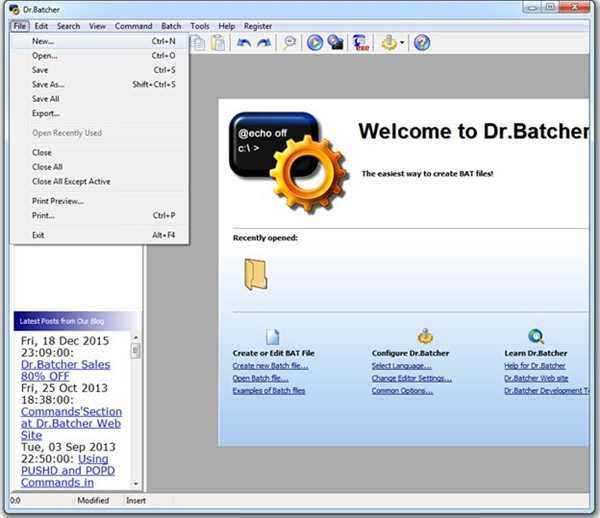This screenshot has height=518, width=600.
Task: Open the Tools menu
Action: click(x=200, y=26)
